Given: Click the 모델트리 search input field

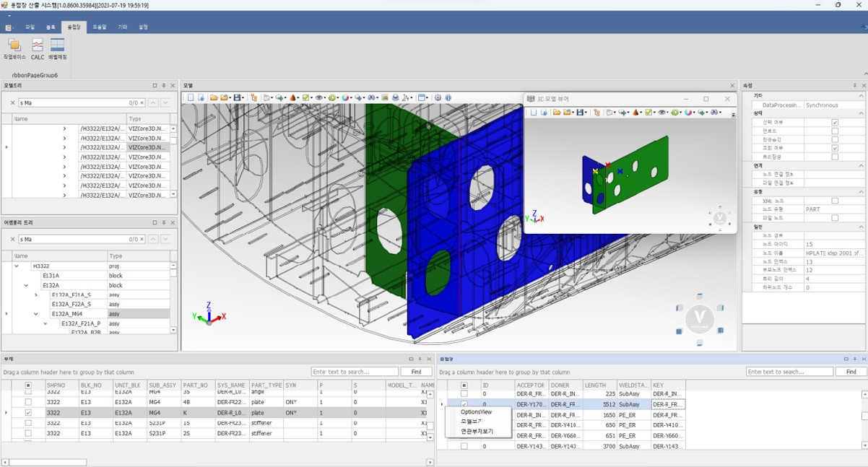Looking at the screenshot, I should click(72, 102).
